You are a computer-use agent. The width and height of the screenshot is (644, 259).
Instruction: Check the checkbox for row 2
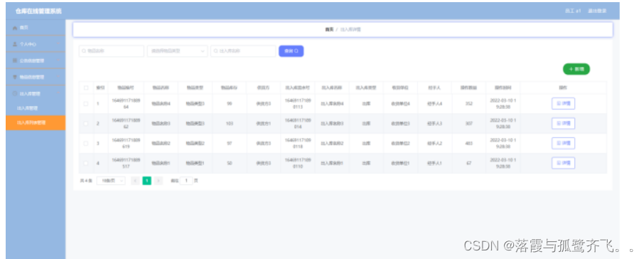tap(86, 123)
